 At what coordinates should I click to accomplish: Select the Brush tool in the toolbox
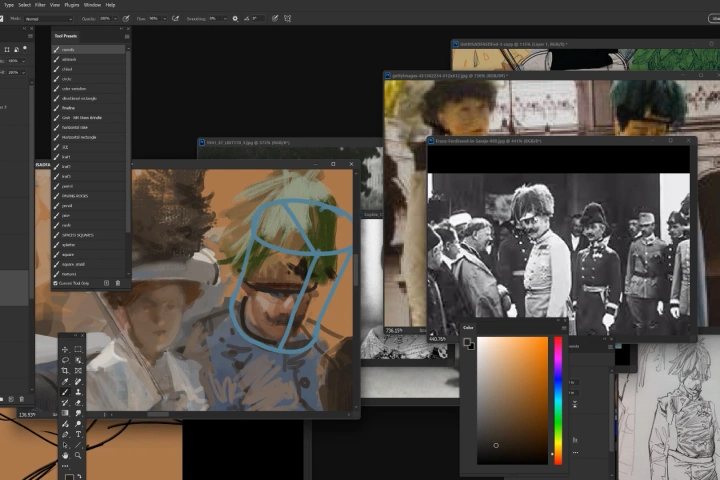pyautogui.click(x=65, y=392)
